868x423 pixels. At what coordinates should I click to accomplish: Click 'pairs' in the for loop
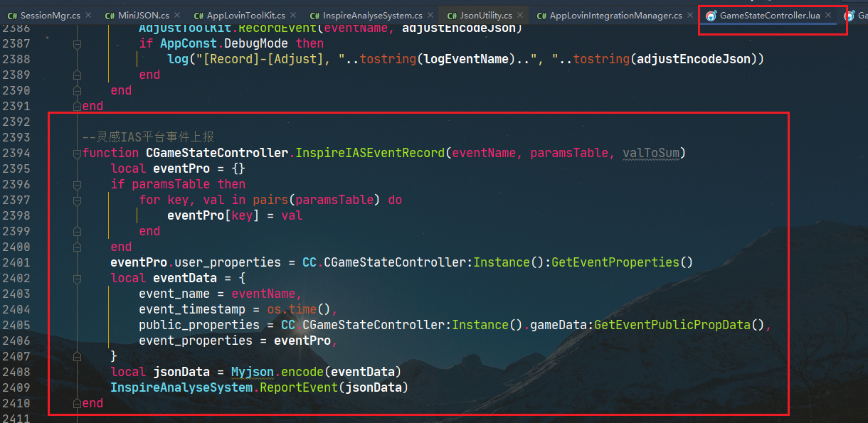click(270, 200)
